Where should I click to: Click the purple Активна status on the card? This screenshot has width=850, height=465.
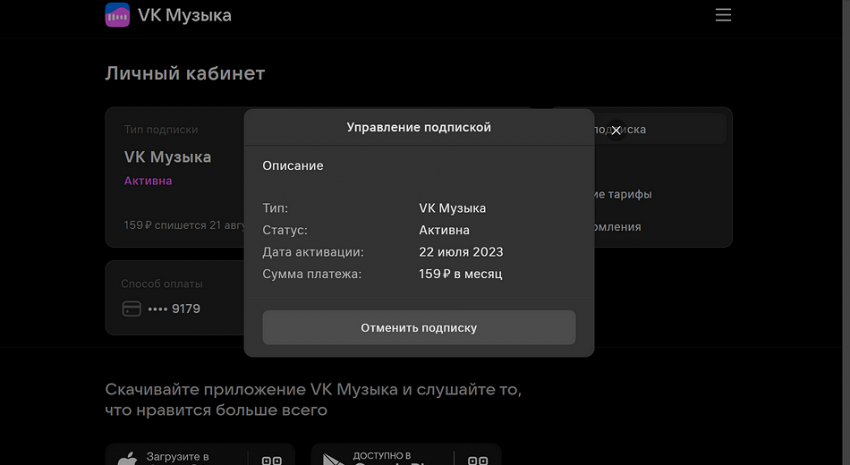[x=148, y=181]
